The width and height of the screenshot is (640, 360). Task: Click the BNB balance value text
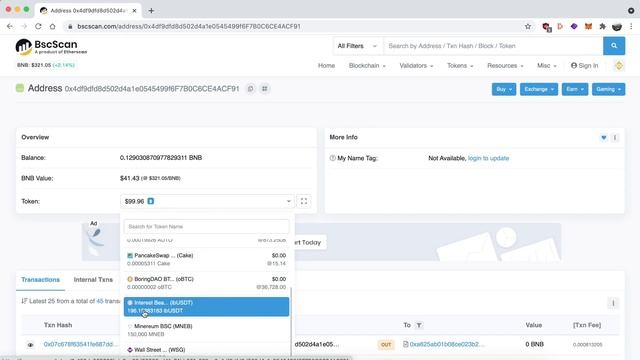(161, 158)
